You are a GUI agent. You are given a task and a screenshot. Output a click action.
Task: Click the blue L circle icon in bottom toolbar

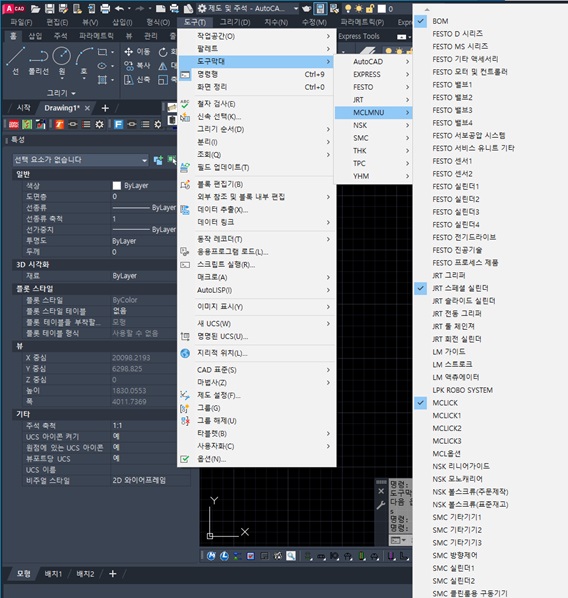224,556
